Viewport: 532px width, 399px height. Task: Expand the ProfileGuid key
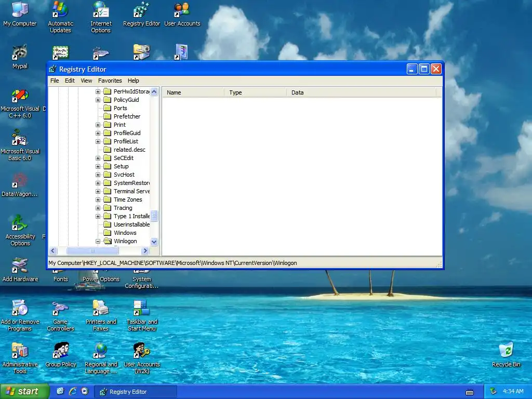tap(98, 133)
